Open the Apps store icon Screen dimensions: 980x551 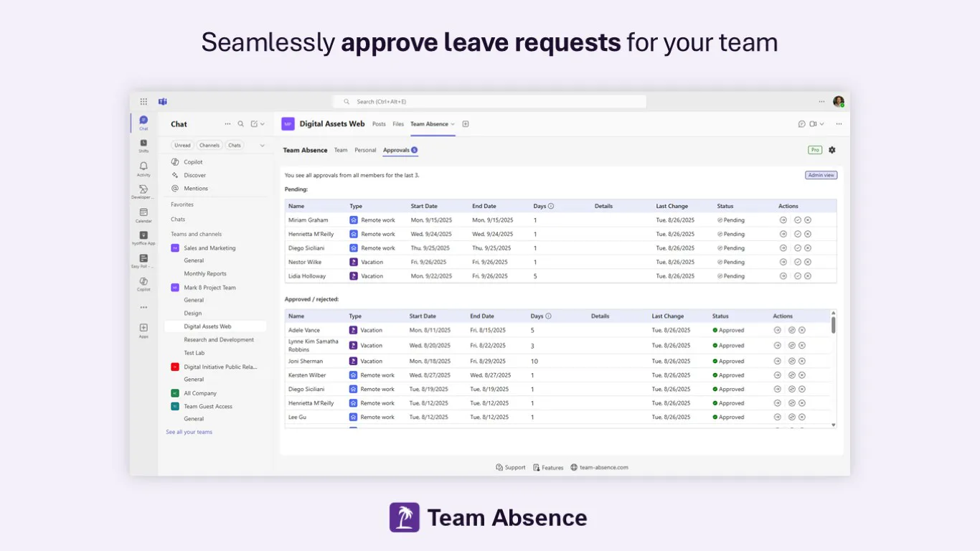pyautogui.click(x=143, y=330)
